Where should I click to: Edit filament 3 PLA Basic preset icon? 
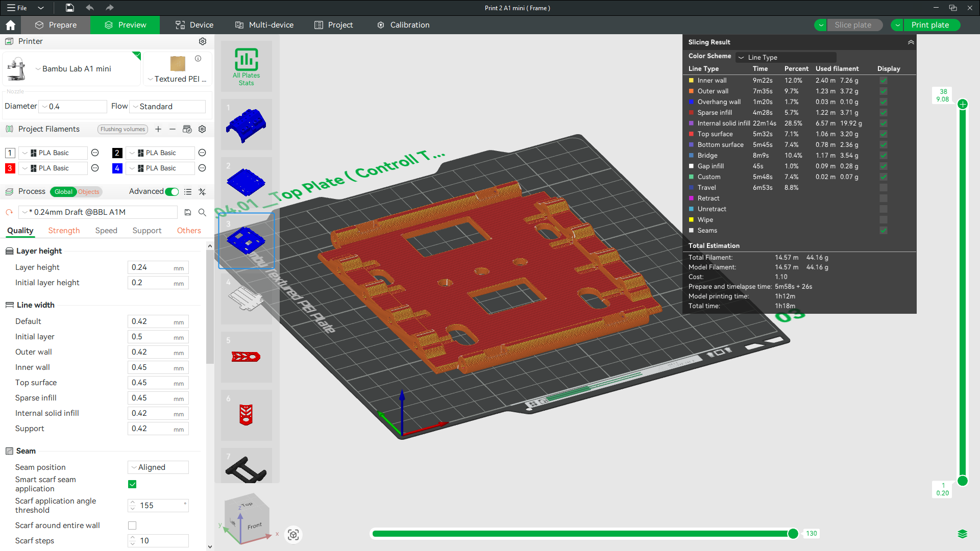[95, 168]
